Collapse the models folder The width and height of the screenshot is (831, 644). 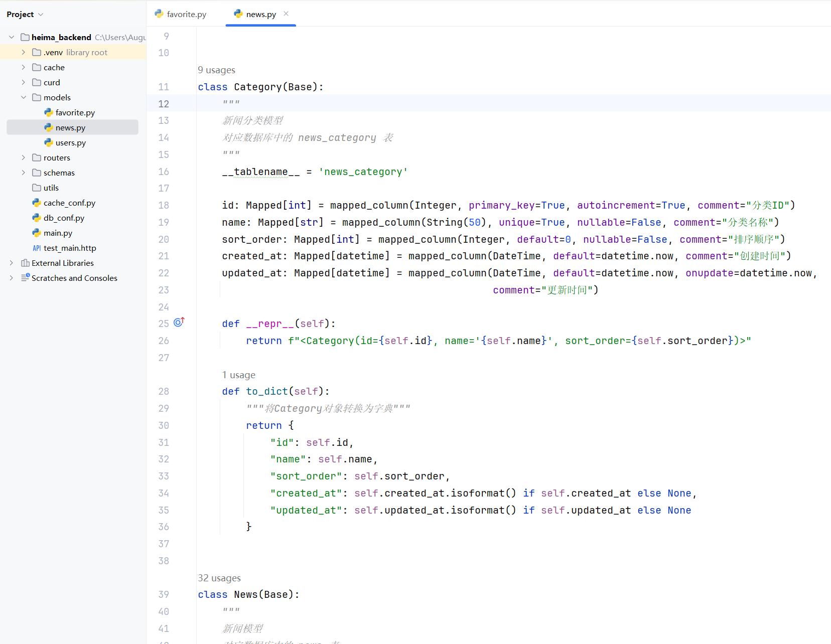[x=23, y=97]
